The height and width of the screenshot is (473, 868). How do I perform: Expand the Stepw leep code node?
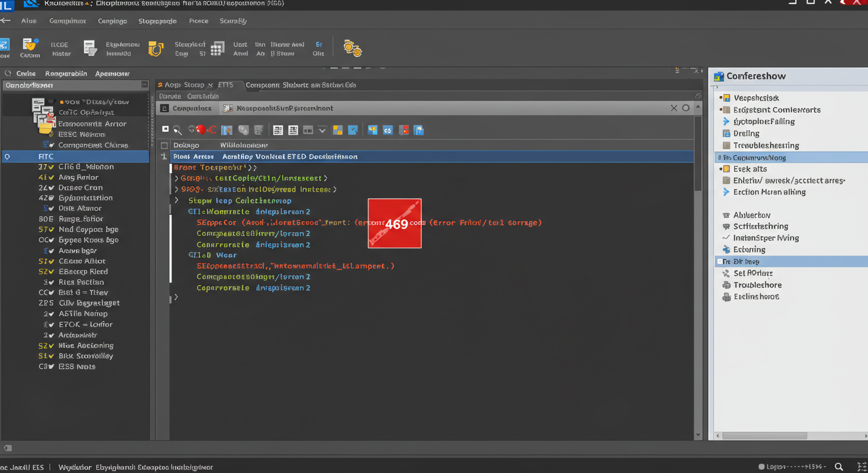point(176,200)
